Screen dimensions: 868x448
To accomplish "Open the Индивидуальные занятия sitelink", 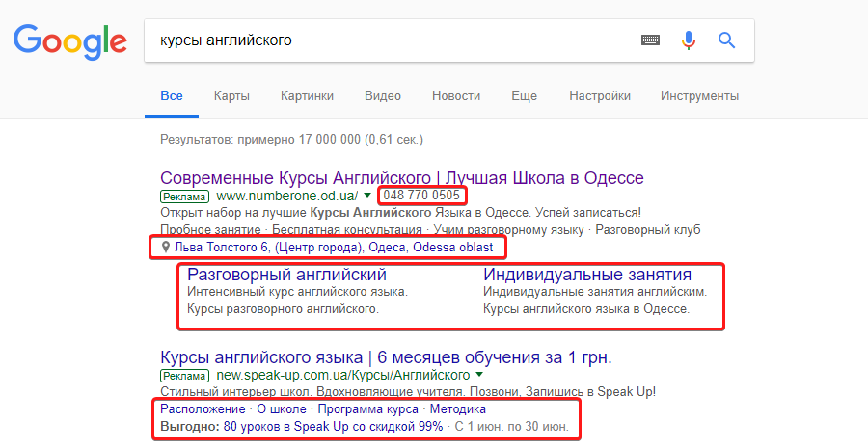I will (587, 275).
